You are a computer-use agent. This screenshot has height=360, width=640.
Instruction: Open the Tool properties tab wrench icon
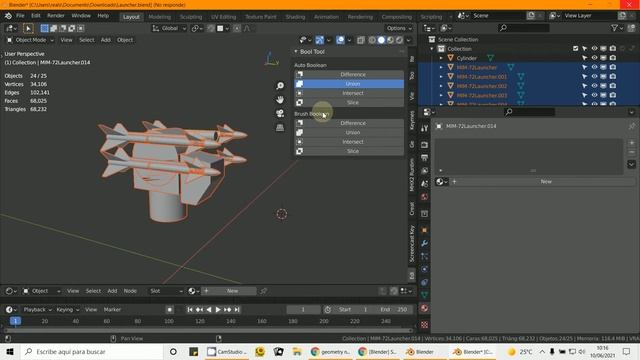(424, 128)
